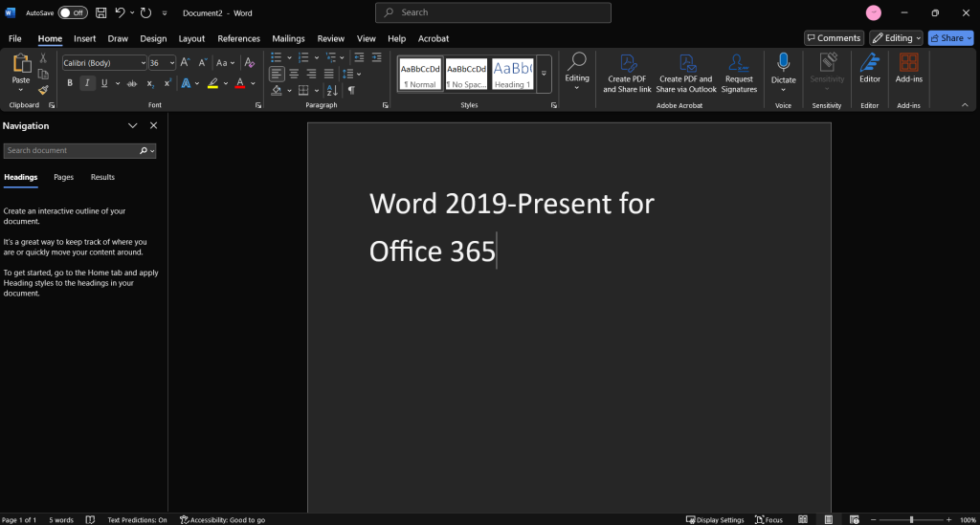Image resolution: width=980 pixels, height=525 pixels.
Task: Toggle Bold formatting
Action: (x=70, y=83)
